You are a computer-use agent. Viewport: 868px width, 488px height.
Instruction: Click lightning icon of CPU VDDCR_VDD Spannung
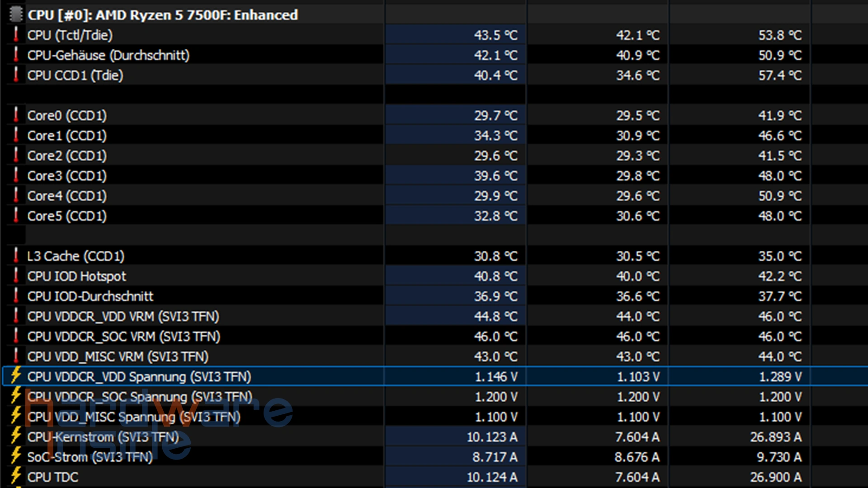(x=16, y=375)
